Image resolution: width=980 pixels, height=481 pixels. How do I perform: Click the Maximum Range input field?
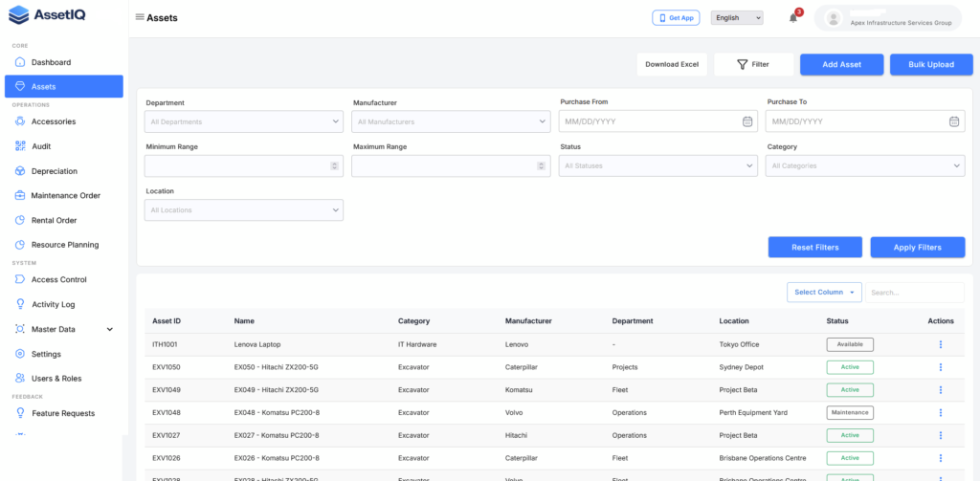coord(451,166)
